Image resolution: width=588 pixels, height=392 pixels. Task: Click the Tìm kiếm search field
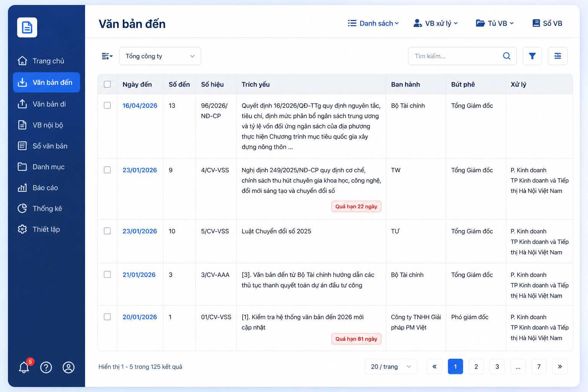tap(462, 56)
